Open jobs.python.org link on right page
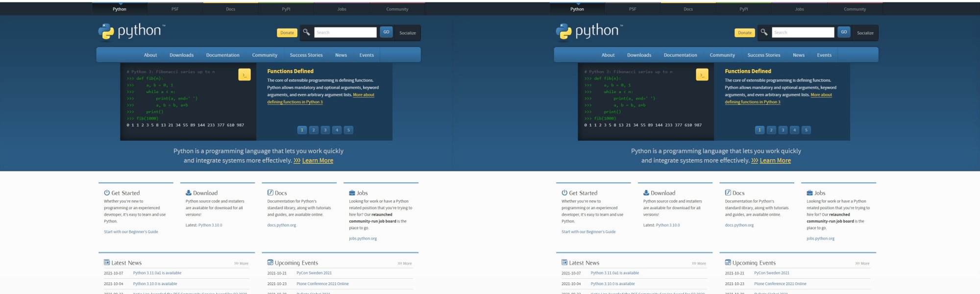 [x=821, y=239]
